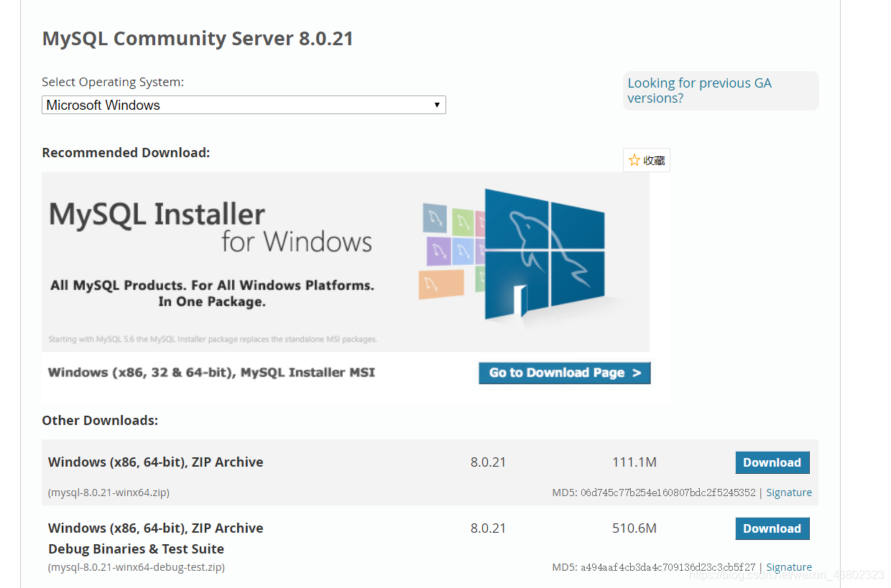Screen dimensions: 891x588
Task: Click the Windows dolphin logo graphic
Action: (x=545, y=253)
